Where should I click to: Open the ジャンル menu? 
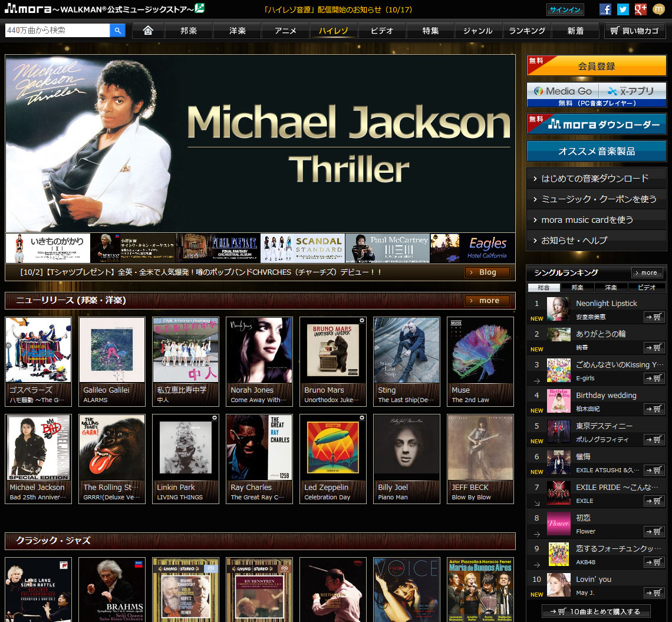(478, 31)
